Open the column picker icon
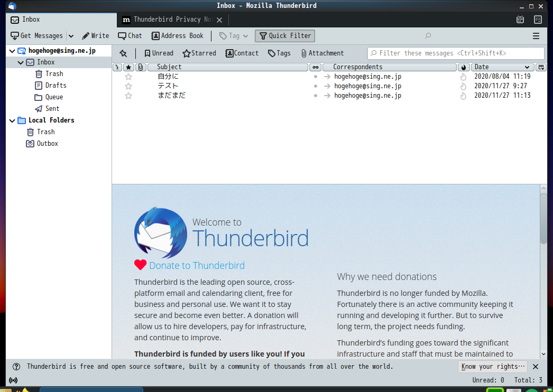 point(541,67)
